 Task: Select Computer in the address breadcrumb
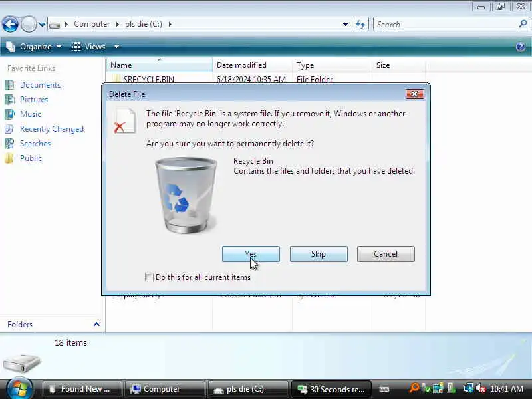tap(92, 24)
